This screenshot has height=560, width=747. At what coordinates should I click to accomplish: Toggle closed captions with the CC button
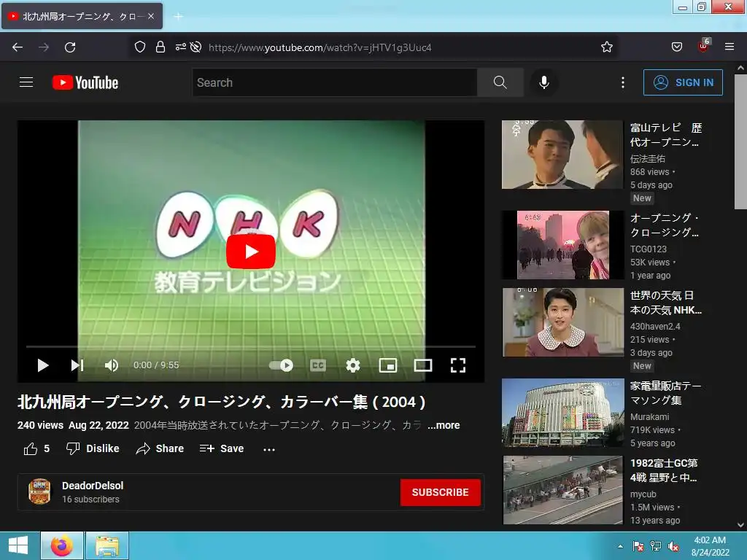[318, 365]
